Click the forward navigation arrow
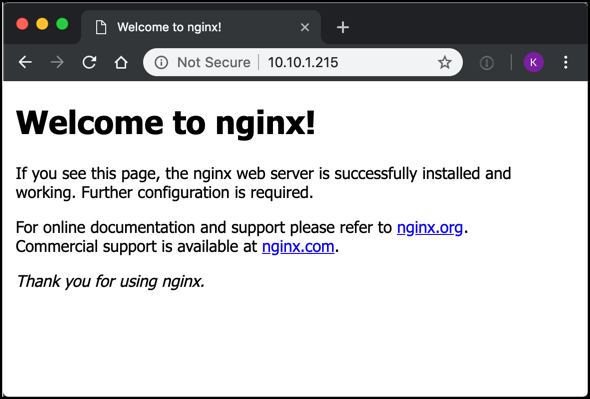Screen dimensions: 590x399 click(x=57, y=62)
